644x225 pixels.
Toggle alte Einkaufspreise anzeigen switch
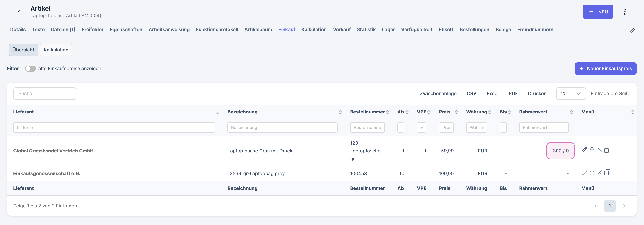(x=30, y=69)
